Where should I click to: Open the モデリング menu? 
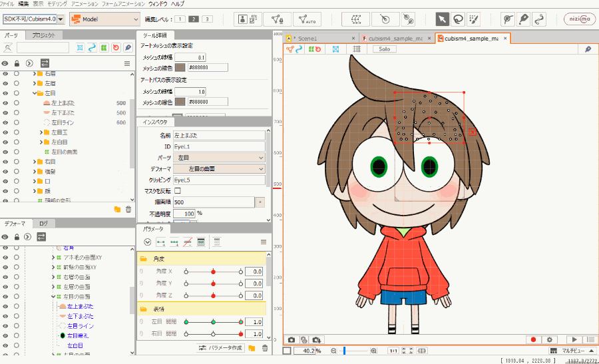tap(57, 4)
